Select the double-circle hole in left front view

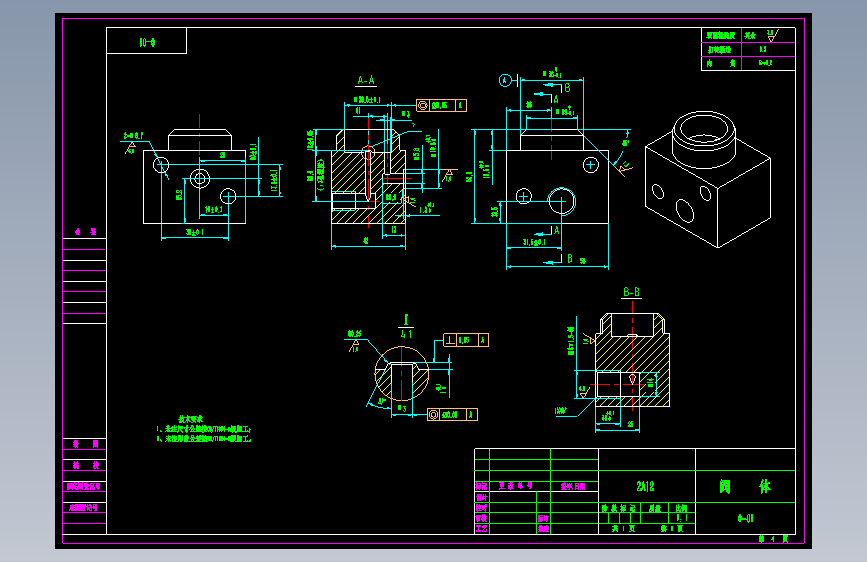pyautogui.click(x=200, y=178)
